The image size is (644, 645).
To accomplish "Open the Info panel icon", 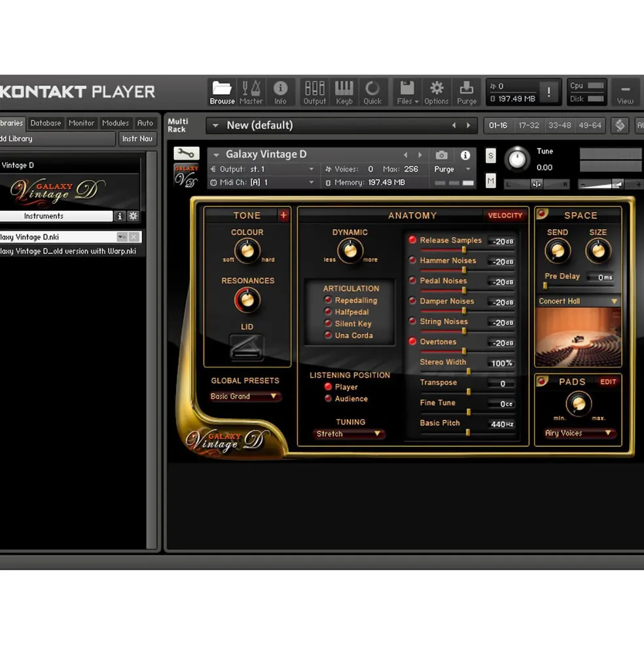I will click(x=281, y=92).
